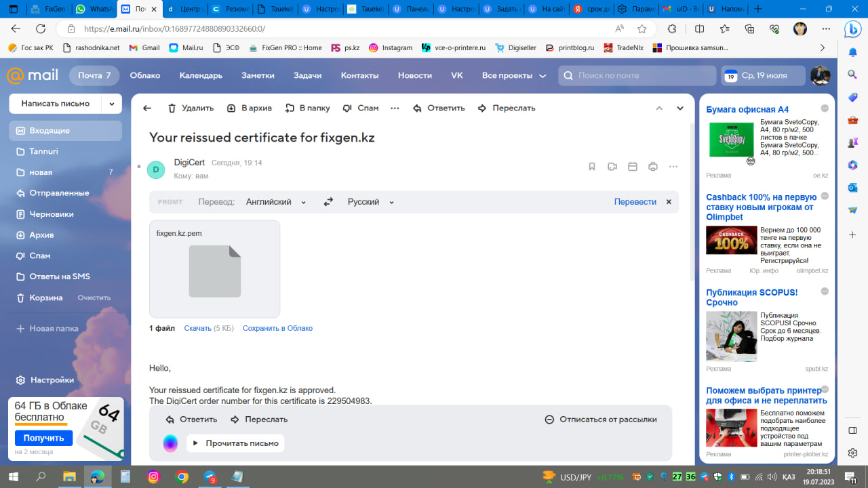Delete this email with Удалить
Image resolution: width=868 pixels, height=488 pixels.
pos(191,108)
